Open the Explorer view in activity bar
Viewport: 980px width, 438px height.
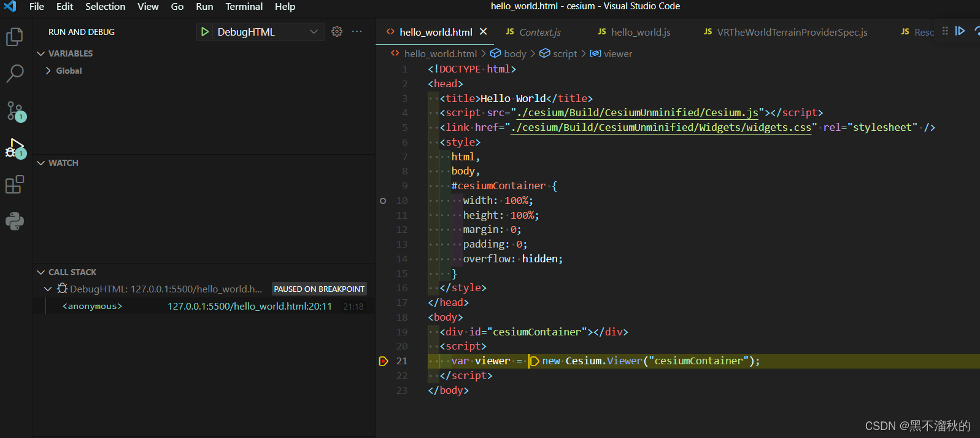[15, 37]
